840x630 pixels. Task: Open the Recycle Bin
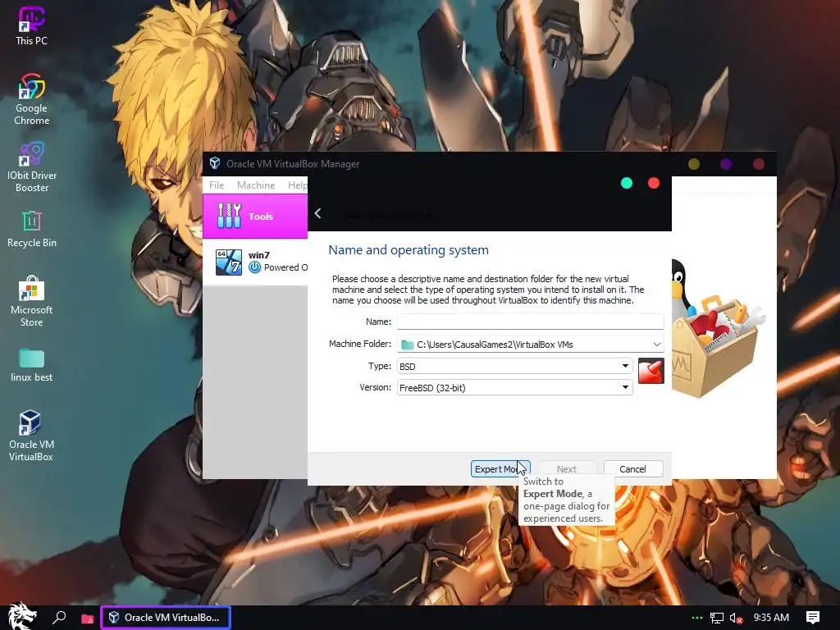pos(32,229)
